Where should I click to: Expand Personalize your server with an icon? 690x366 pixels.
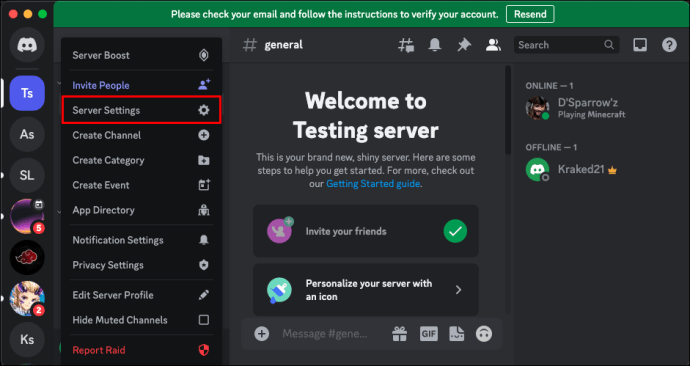point(366,289)
